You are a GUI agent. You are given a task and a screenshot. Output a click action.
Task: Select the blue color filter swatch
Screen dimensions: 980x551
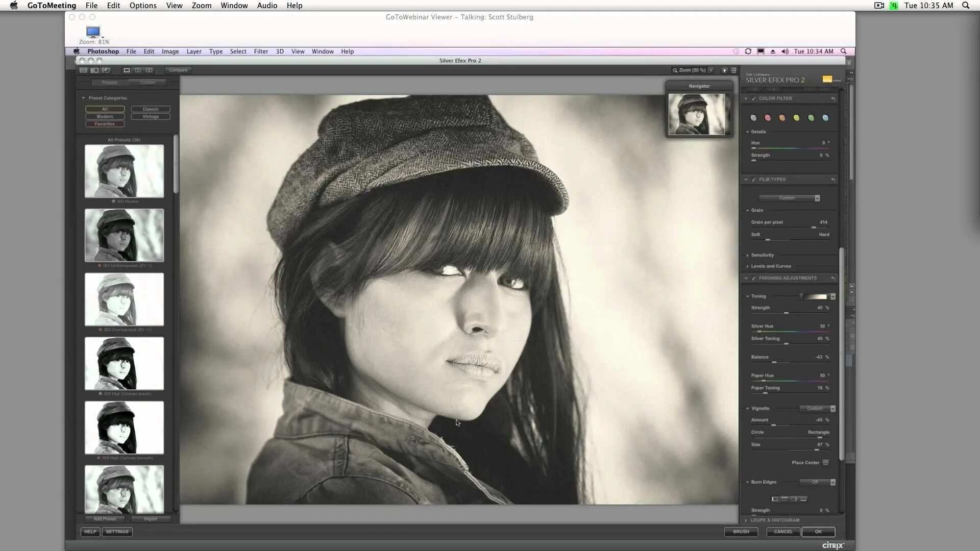[x=825, y=118]
